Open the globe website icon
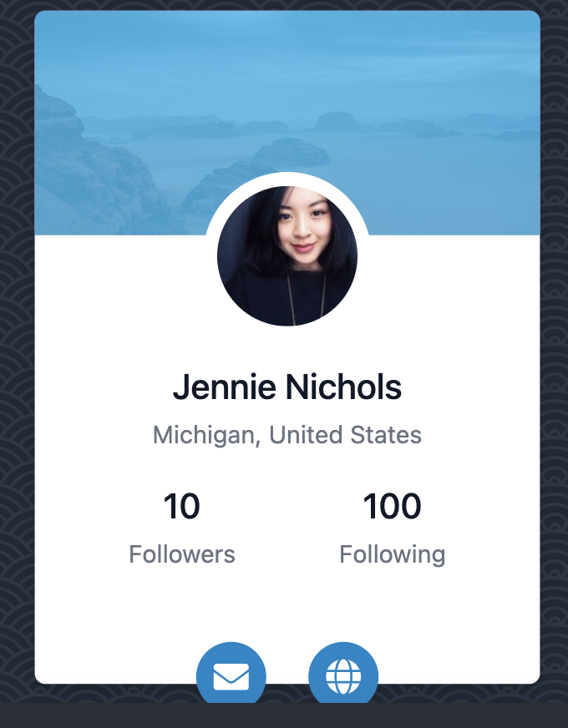The image size is (568, 728). [343, 675]
